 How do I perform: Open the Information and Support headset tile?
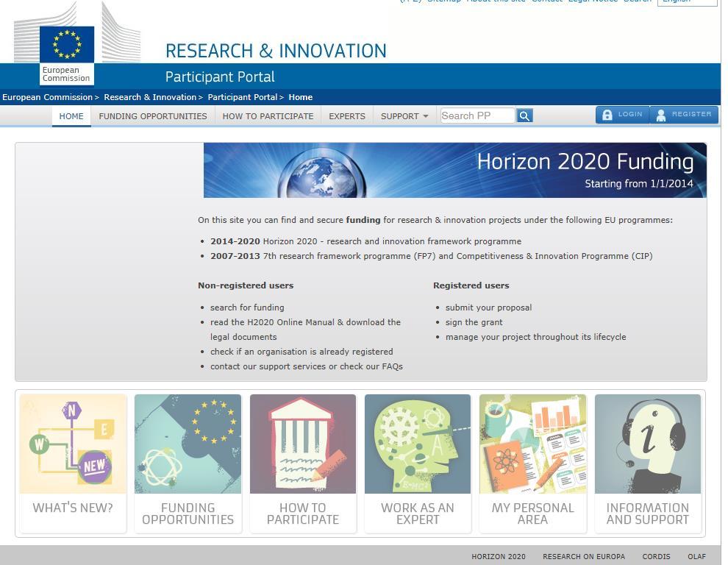point(648,463)
